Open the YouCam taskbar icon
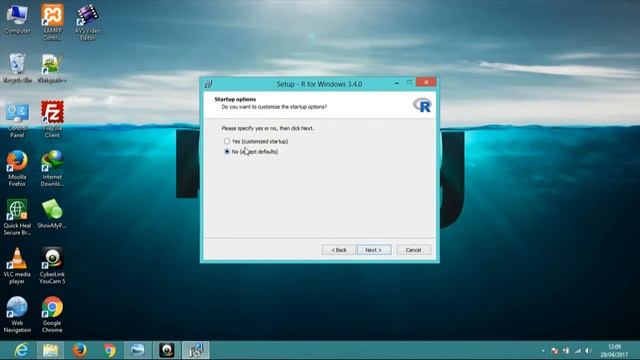 [167, 350]
